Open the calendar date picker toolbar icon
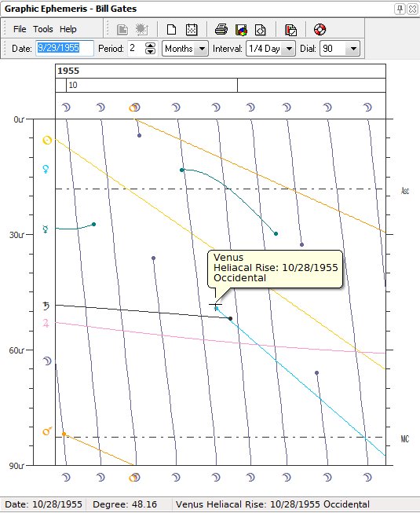 click(x=192, y=29)
